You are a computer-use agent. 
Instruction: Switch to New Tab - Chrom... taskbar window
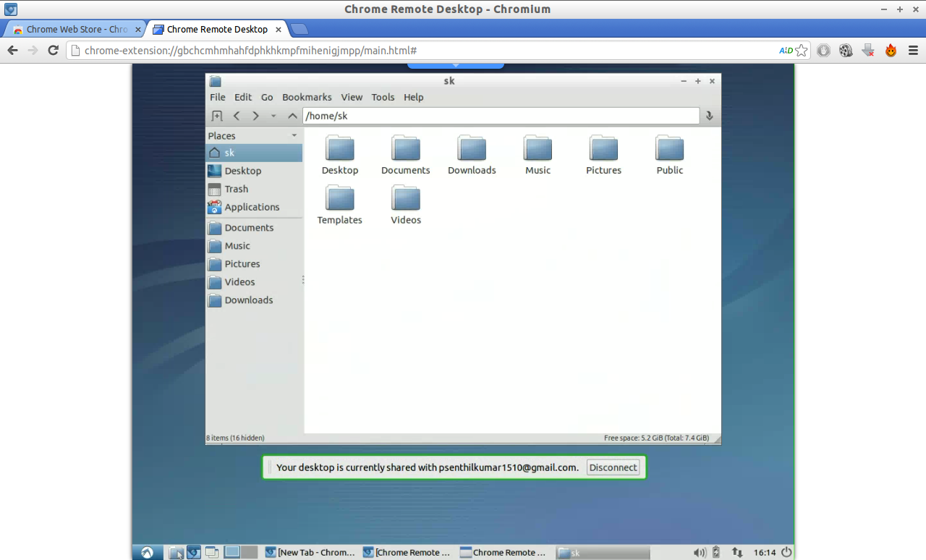click(310, 552)
